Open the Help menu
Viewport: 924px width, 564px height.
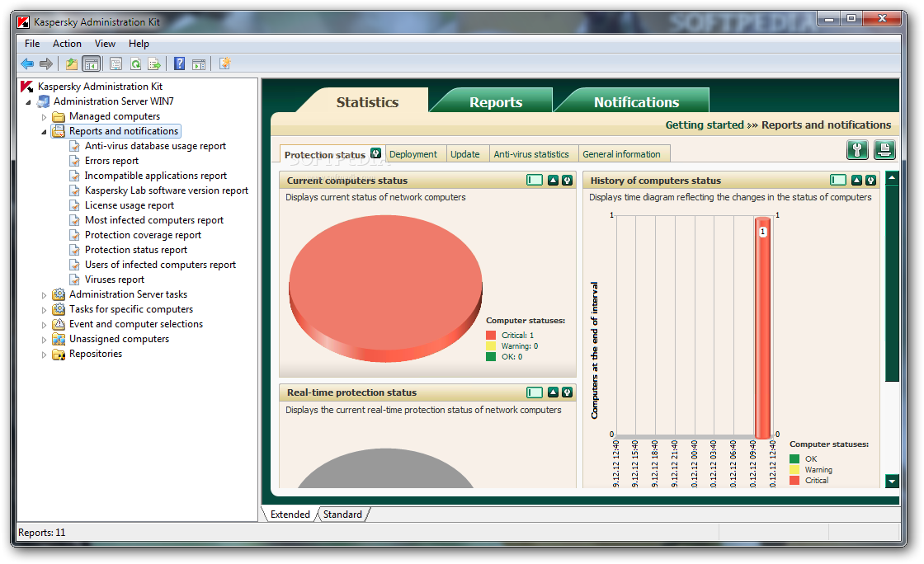[x=139, y=44]
